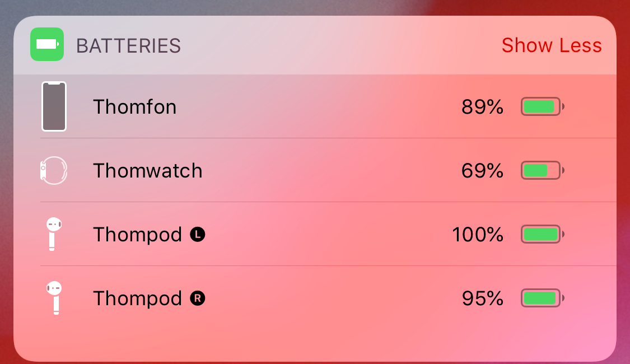The height and width of the screenshot is (364, 630).
Task: Select the left AirPod icon next to Thompod
Action: (53, 234)
